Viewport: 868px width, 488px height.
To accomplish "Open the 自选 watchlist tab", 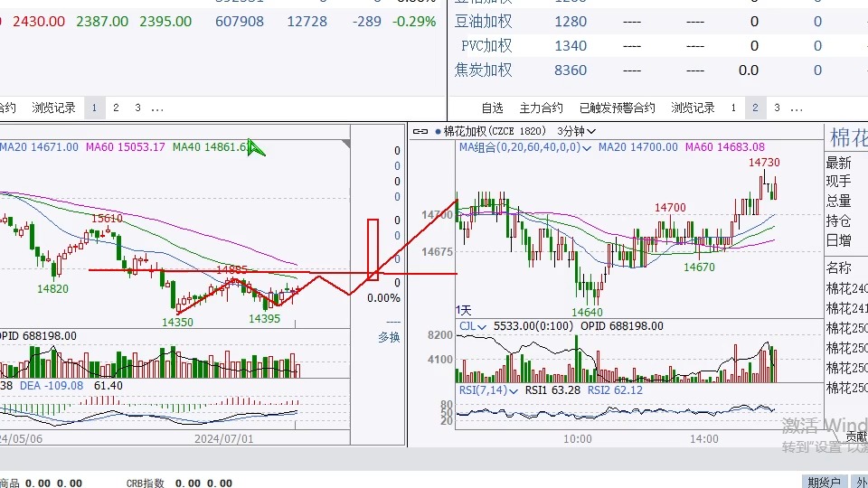I will [492, 108].
